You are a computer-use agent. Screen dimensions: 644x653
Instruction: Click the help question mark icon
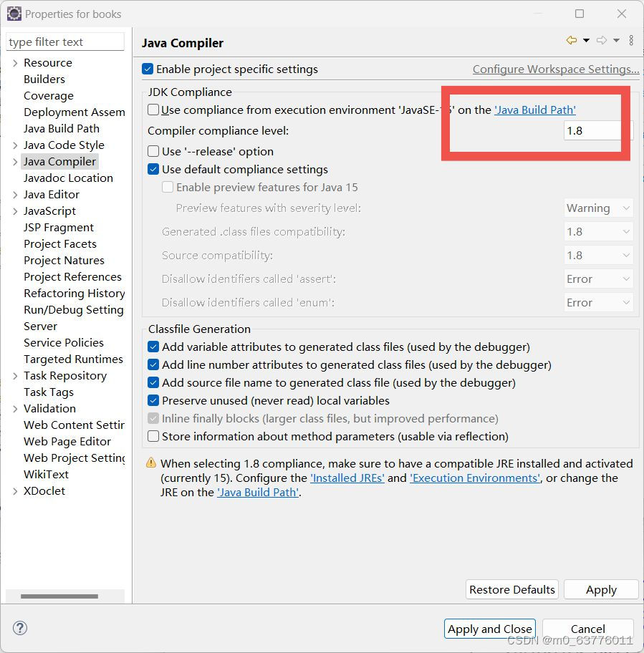point(20,628)
